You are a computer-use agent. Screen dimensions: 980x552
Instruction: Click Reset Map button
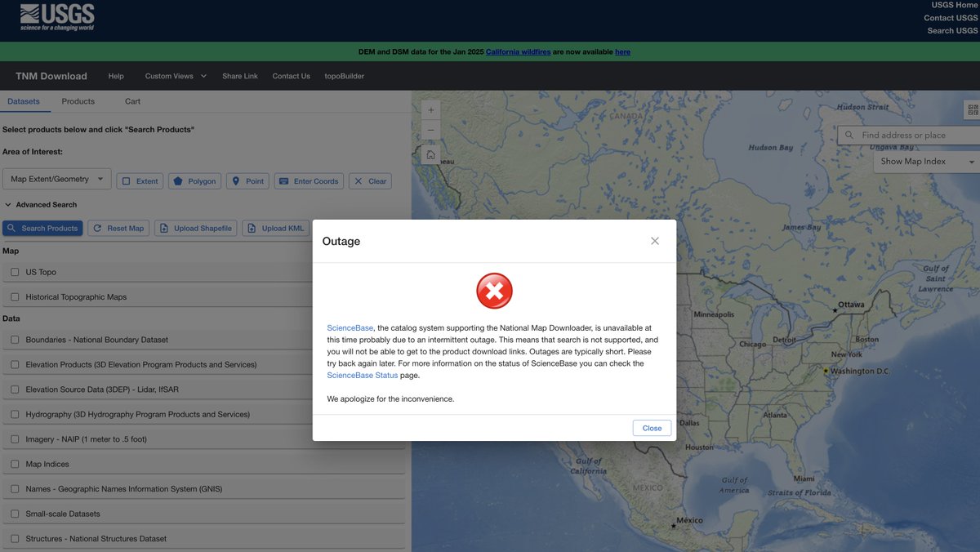pyautogui.click(x=118, y=229)
